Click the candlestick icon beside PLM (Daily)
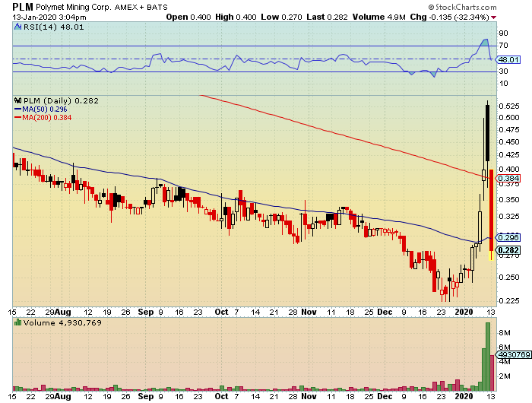 click(x=18, y=100)
